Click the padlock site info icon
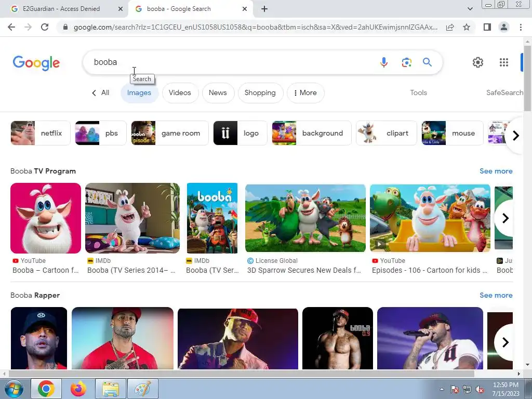The height and width of the screenshot is (399, 532). click(65, 27)
